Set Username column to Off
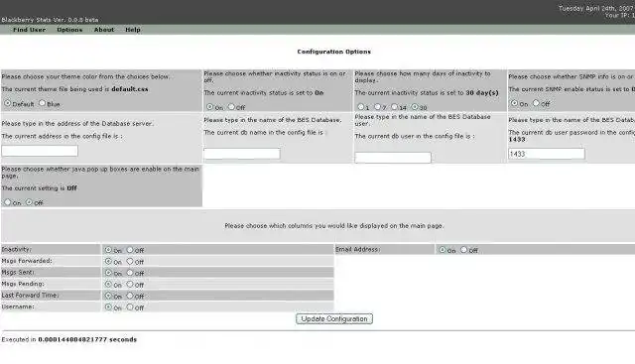 [130, 306]
